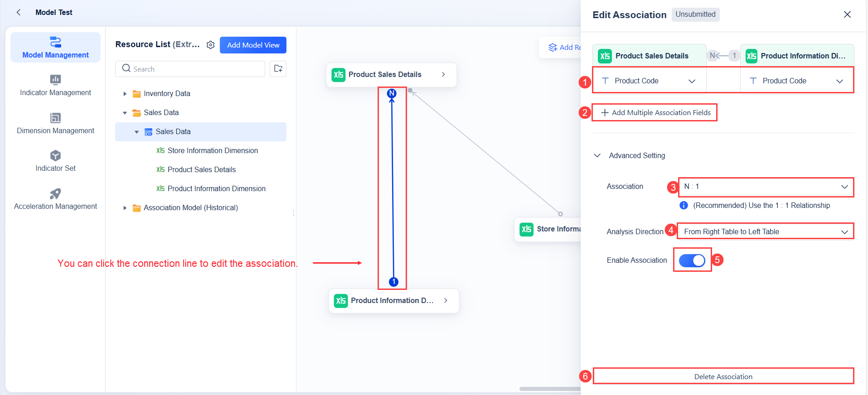Click the Store Information canvas node
This screenshot has height=395, width=868.
[x=548, y=229]
